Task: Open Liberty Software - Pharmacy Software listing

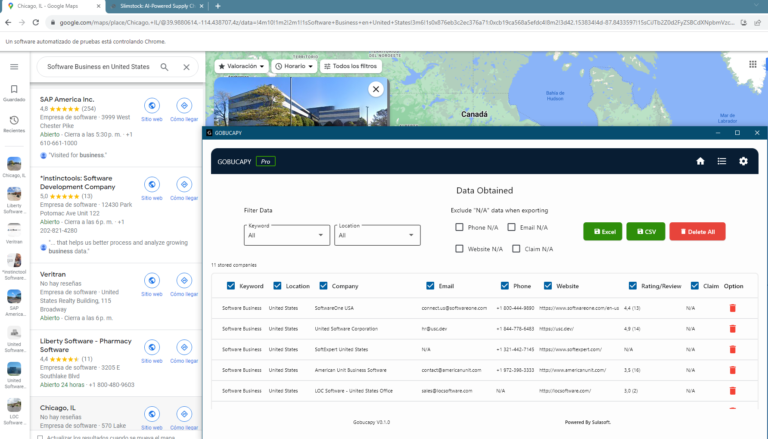Action: pyautogui.click(x=86, y=345)
